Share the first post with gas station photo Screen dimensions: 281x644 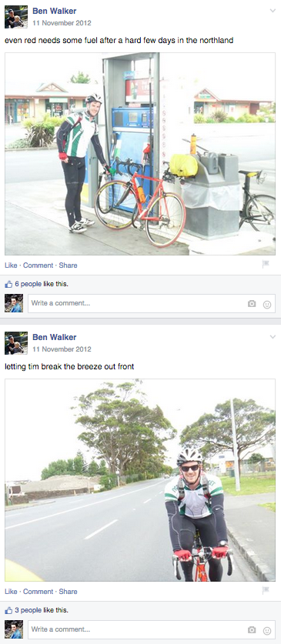[69, 265]
